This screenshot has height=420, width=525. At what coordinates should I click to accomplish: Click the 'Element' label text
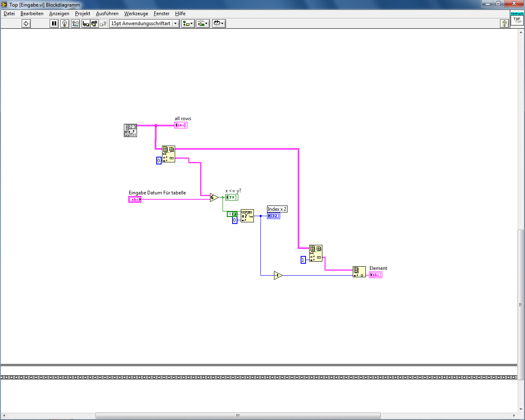coord(378,268)
